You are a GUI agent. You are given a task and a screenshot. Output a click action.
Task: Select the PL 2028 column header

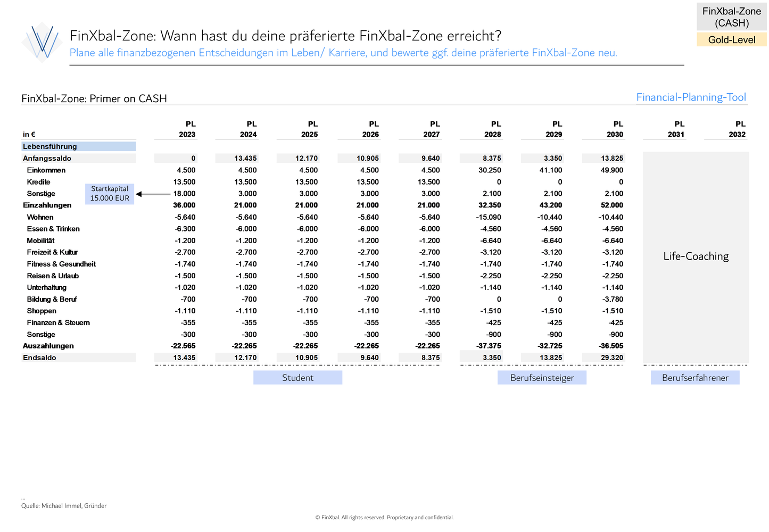(493, 129)
